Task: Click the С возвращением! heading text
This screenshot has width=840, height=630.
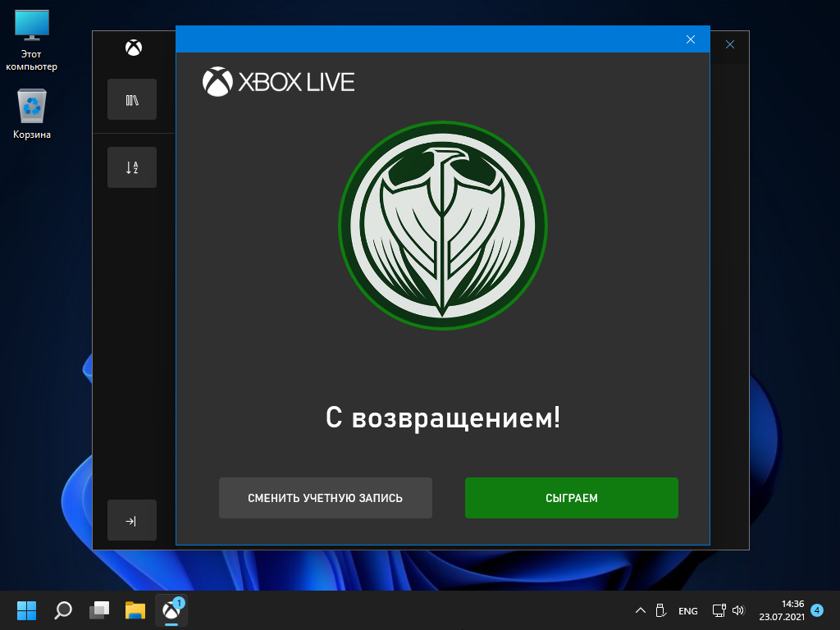Action: click(443, 418)
